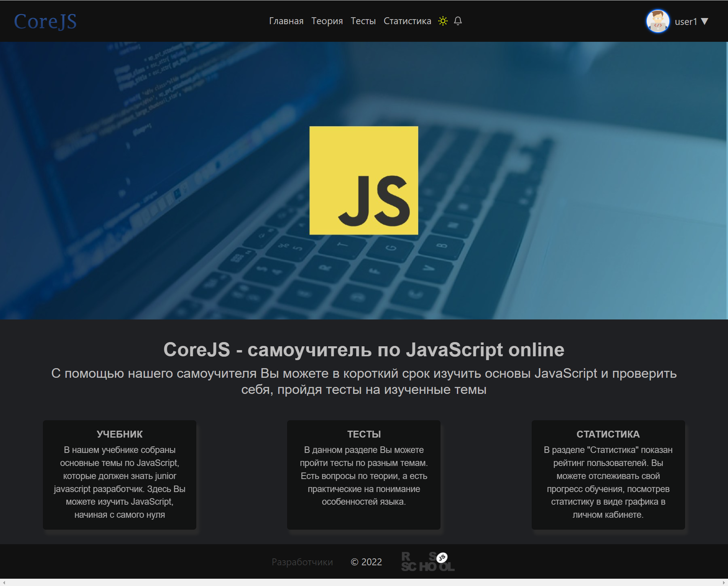Viewport: 728px width, 586px height.
Task: Go to Главная menu item
Action: point(286,21)
